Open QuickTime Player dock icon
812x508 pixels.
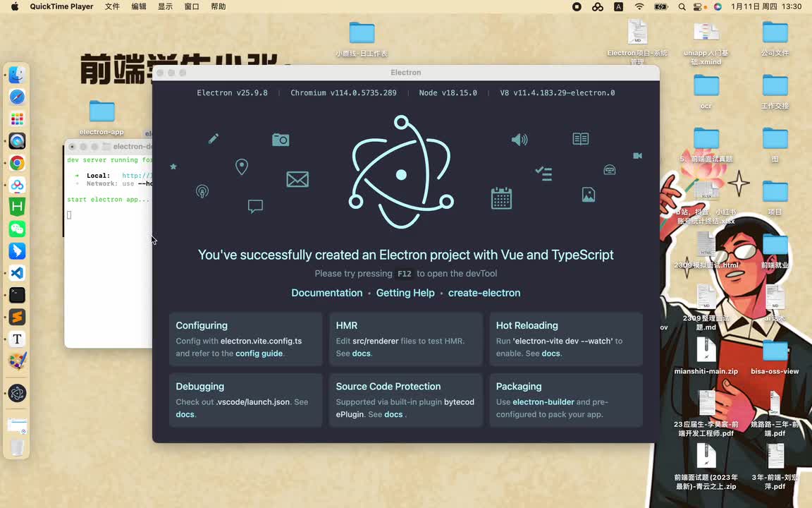pyautogui.click(x=17, y=141)
